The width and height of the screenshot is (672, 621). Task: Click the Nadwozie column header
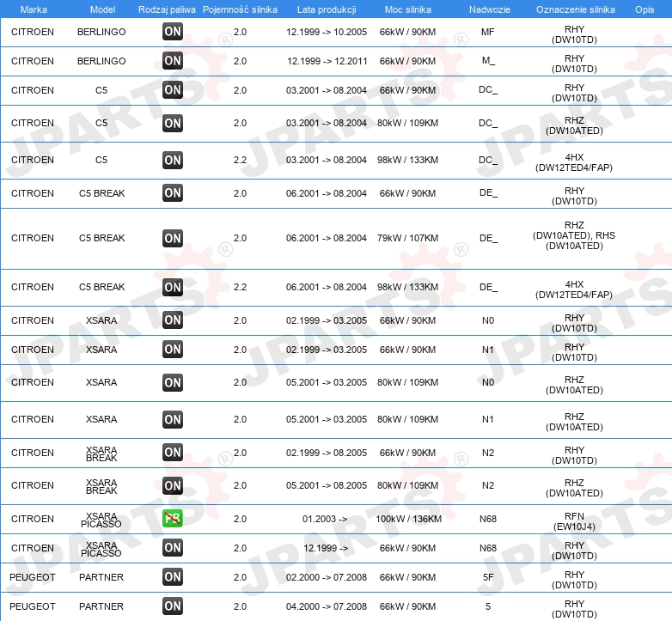click(x=490, y=9)
